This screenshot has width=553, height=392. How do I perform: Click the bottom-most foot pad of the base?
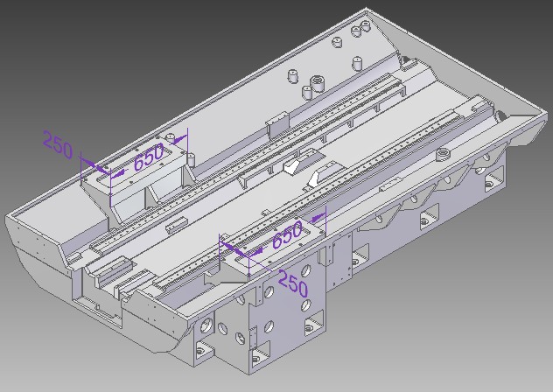[257, 357]
